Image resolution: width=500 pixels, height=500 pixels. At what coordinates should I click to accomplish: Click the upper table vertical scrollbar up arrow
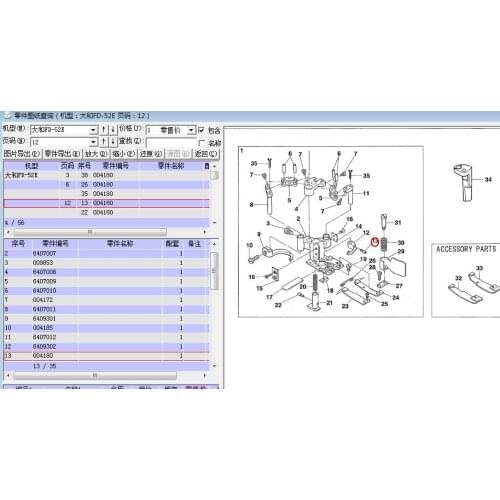[214, 166]
